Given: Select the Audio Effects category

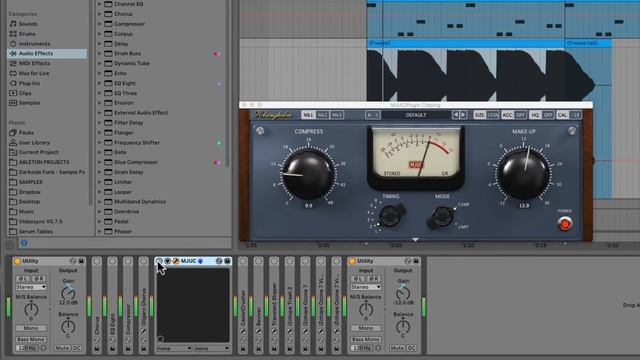Looking at the screenshot, I should pyautogui.click(x=47, y=53).
